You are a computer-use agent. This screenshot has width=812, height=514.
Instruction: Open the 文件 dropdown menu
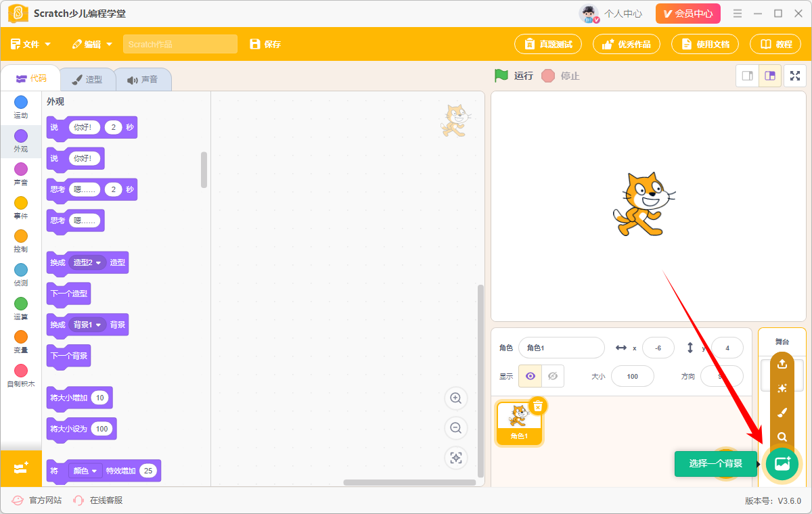[x=30, y=44]
